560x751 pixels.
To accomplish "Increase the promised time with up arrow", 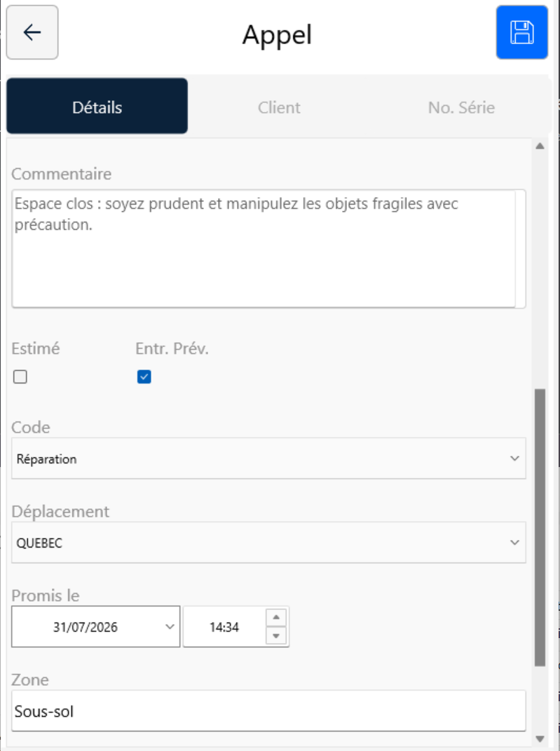I will point(276,617).
